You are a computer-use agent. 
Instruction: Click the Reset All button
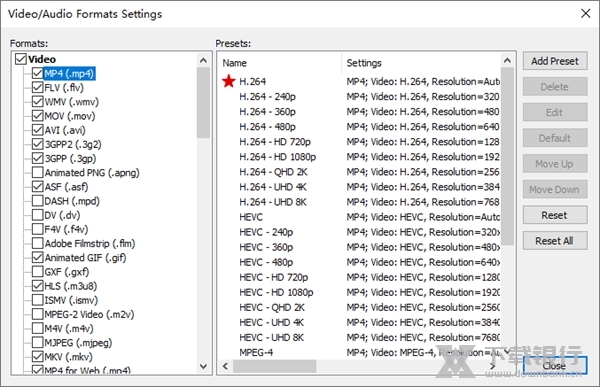coord(555,241)
